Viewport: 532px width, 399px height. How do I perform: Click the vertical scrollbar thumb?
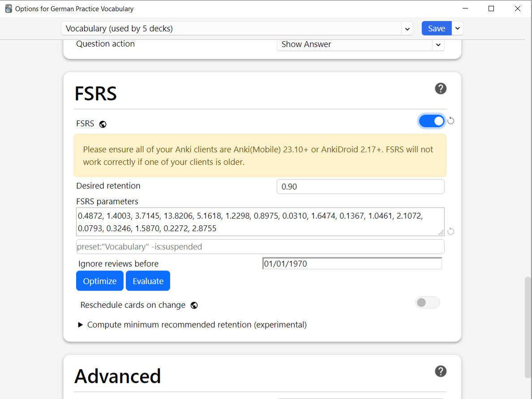pyautogui.click(x=528, y=327)
